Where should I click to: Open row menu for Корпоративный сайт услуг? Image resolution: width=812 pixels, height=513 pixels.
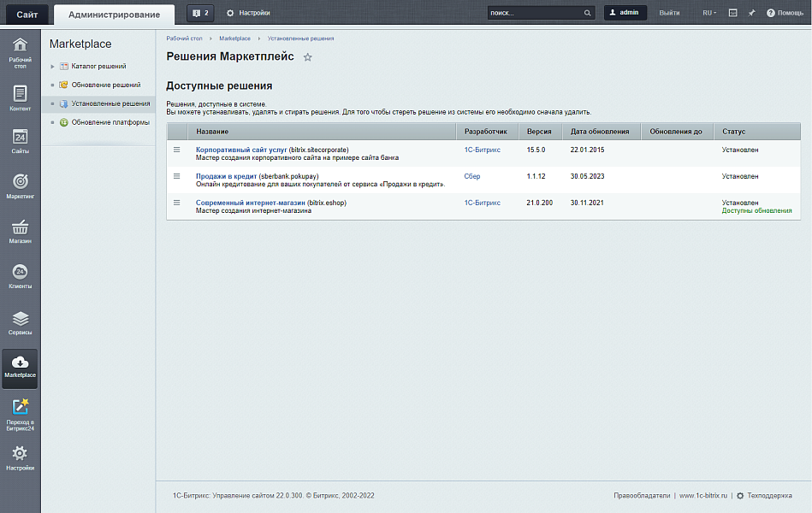[177, 150]
